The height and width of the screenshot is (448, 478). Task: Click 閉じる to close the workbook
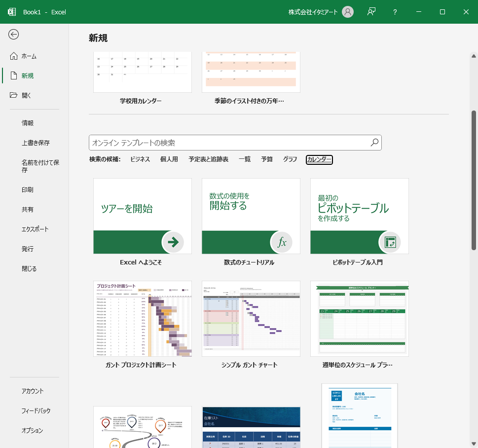coord(29,269)
